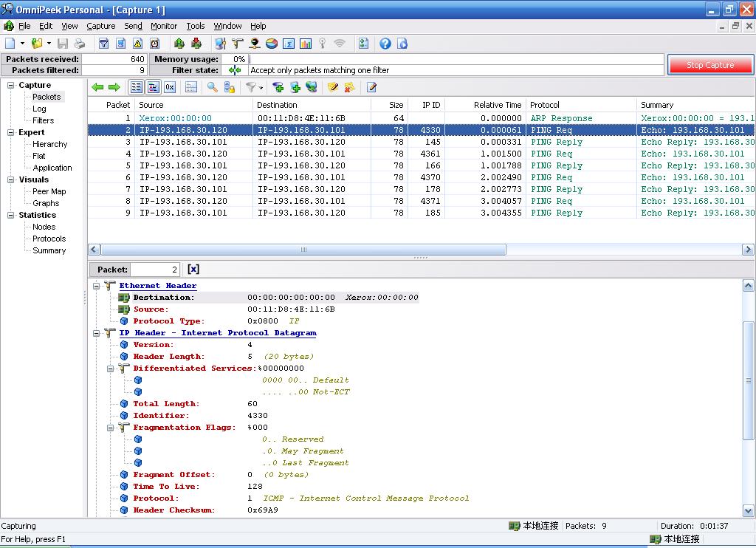The height and width of the screenshot is (548, 756).
Task: Click the green back arrow icon
Action: [97, 87]
